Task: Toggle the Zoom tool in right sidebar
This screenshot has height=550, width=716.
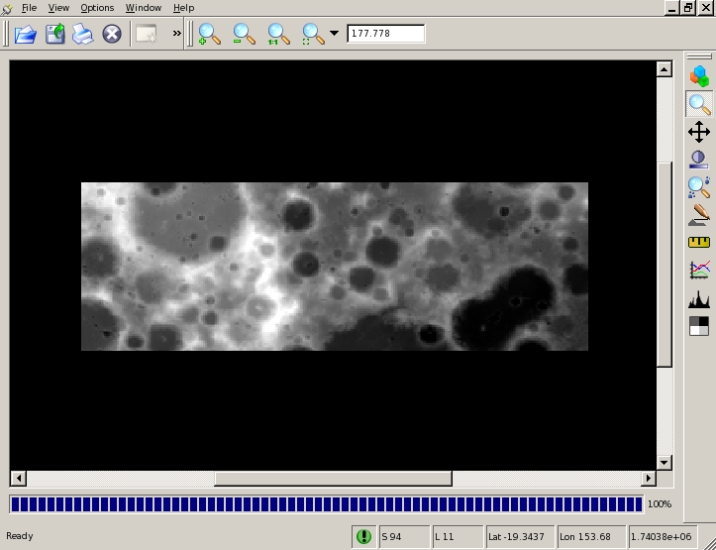Action: (699, 104)
